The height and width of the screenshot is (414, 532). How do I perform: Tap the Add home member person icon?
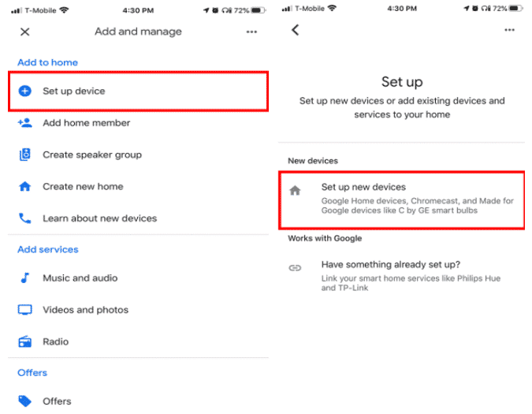point(24,123)
